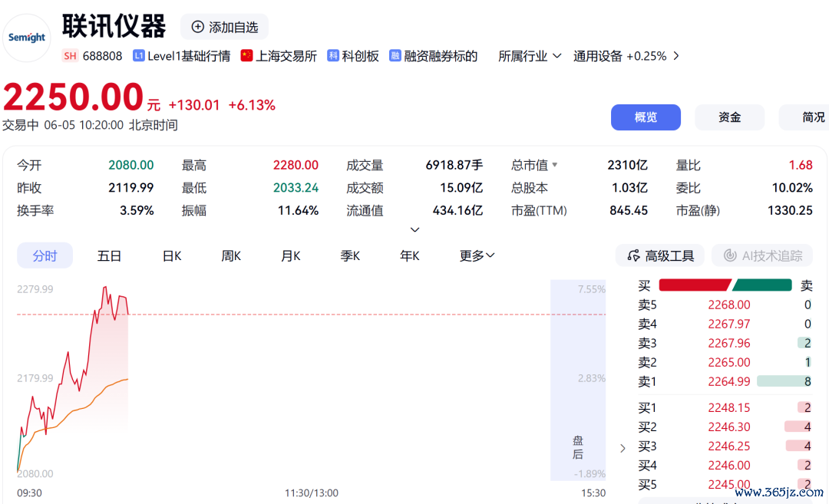Switch to the 资金 tab
The width and height of the screenshot is (829, 504).
(730, 117)
